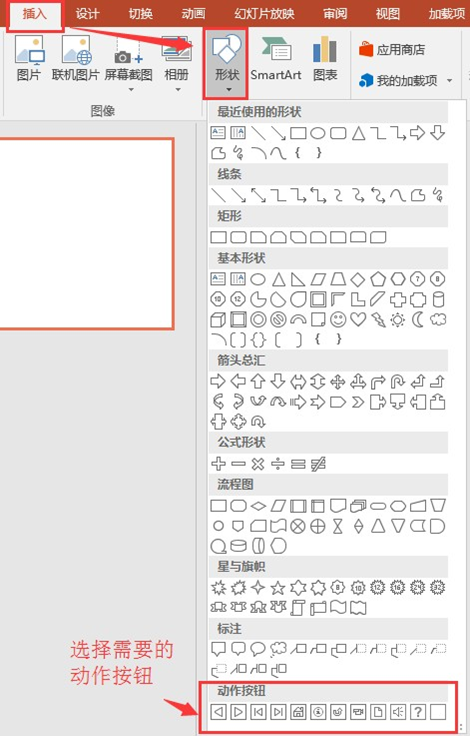Select the Home action button shape
Screen dimensions: 470x736
pyautogui.click(x=298, y=712)
